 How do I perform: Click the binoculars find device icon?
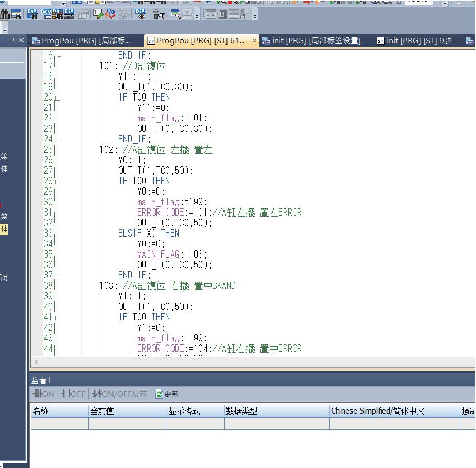[x=5, y=14]
